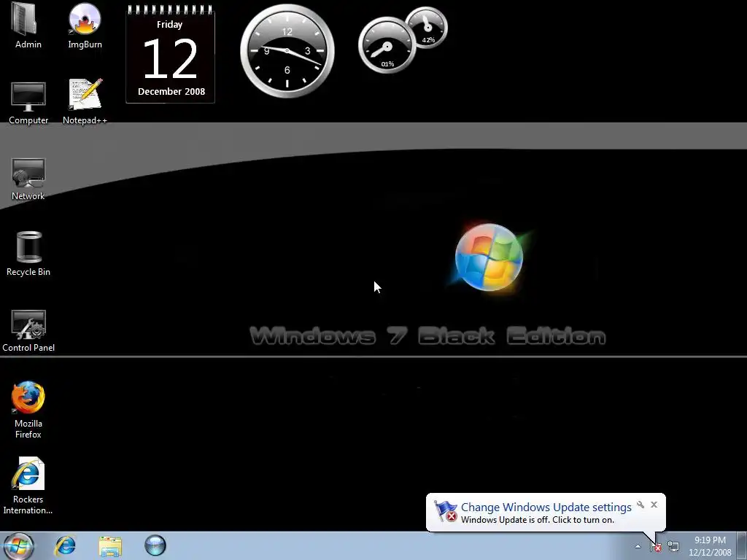Image resolution: width=747 pixels, height=560 pixels.
Task: Click 'Windows Update is off. Click to turn on.'
Action: coord(538,519)
